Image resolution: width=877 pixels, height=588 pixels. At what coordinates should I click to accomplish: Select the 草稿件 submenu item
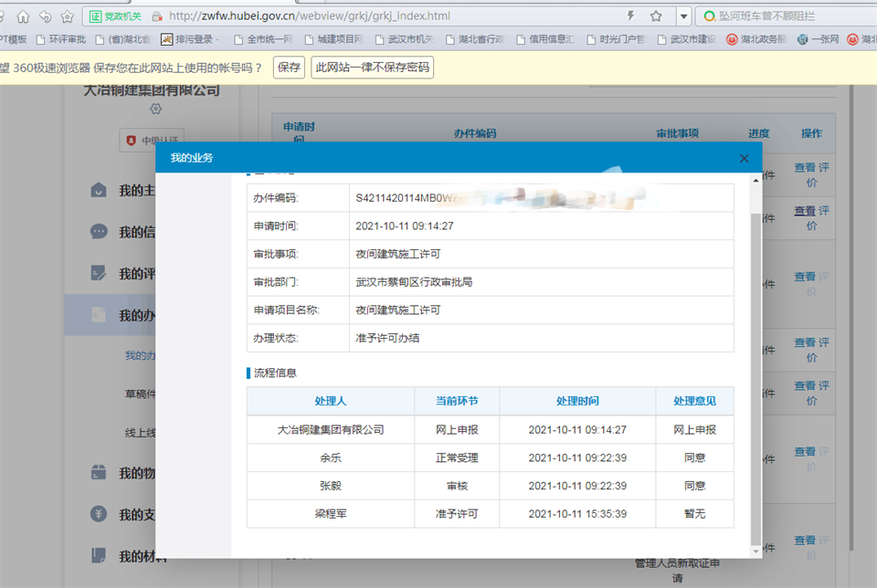(x=140, y=394)
